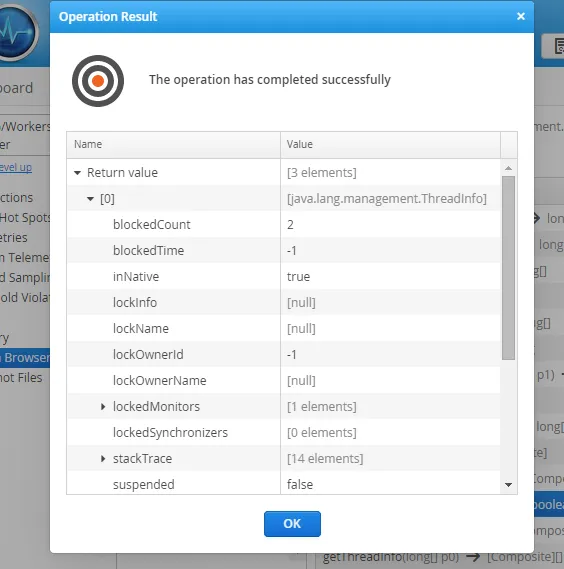This screenshot has height=569, width=564.
Task: Select the lockOwnerId row
Action: point(283,355)
